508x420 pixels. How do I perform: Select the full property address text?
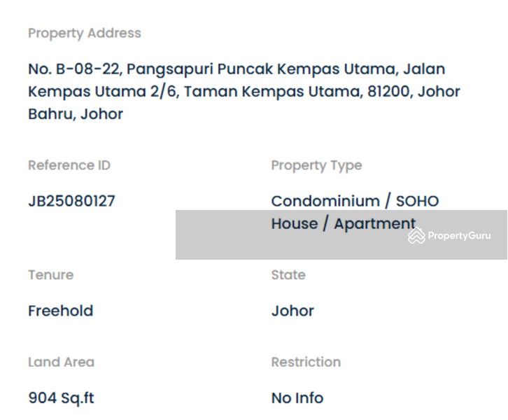(x=244, y=92)
